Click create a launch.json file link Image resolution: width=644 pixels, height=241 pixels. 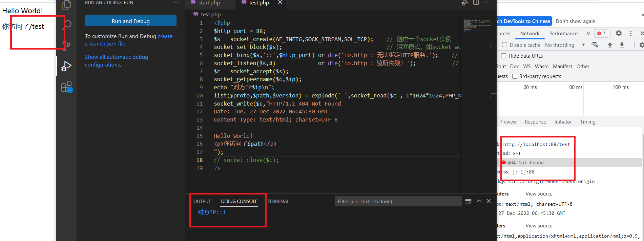pos(129,40)
